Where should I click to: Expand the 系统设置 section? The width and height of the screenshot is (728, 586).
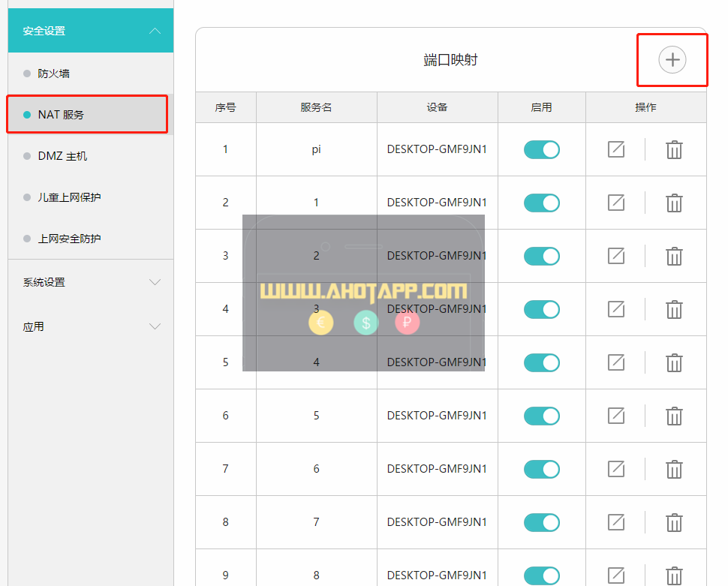pyautogui.click(x=91, y=282)
